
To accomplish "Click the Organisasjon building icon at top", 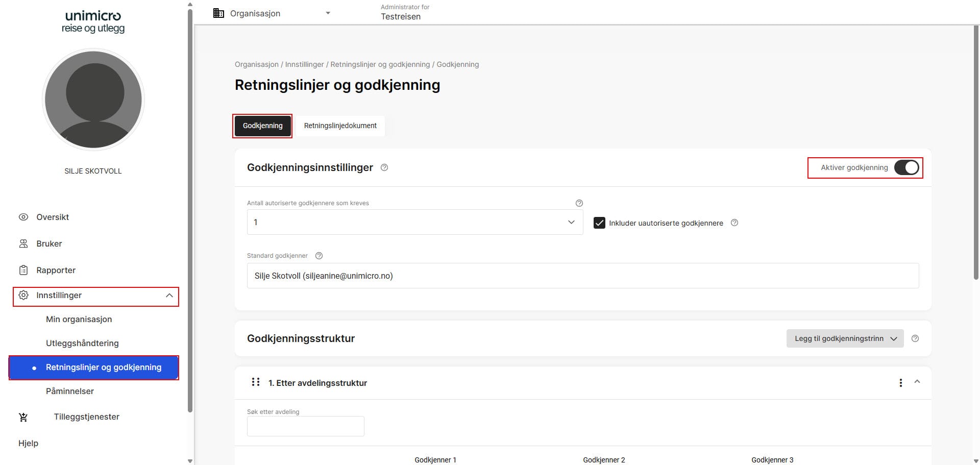I will click(x=218, y=13).
